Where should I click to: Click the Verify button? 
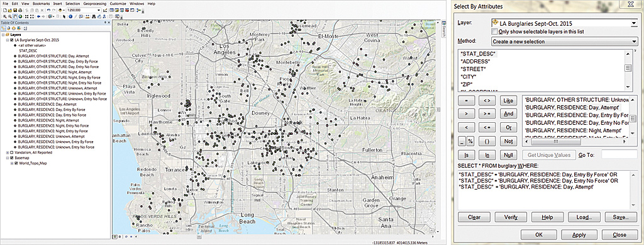click(x=511, y=217)
